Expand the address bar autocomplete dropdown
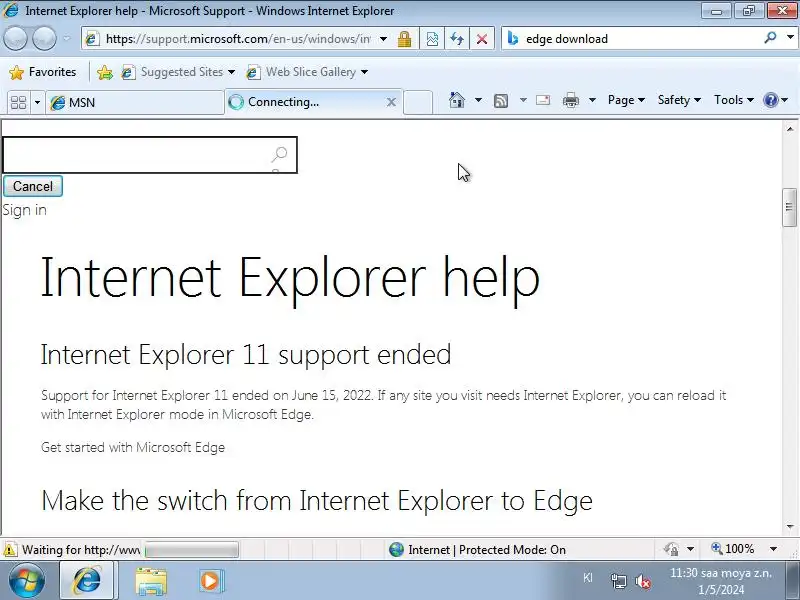The image size is (800, 600). 383,39
